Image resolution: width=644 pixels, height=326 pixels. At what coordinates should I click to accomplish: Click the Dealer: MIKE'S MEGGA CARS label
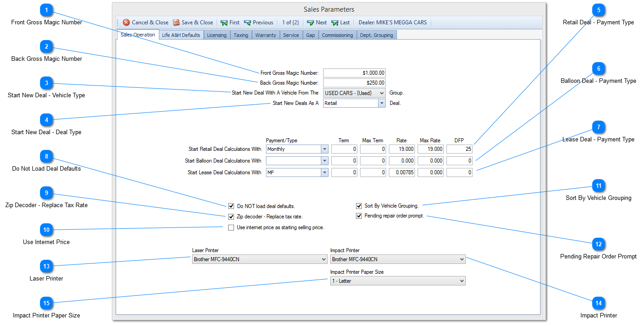pos(392,23)
